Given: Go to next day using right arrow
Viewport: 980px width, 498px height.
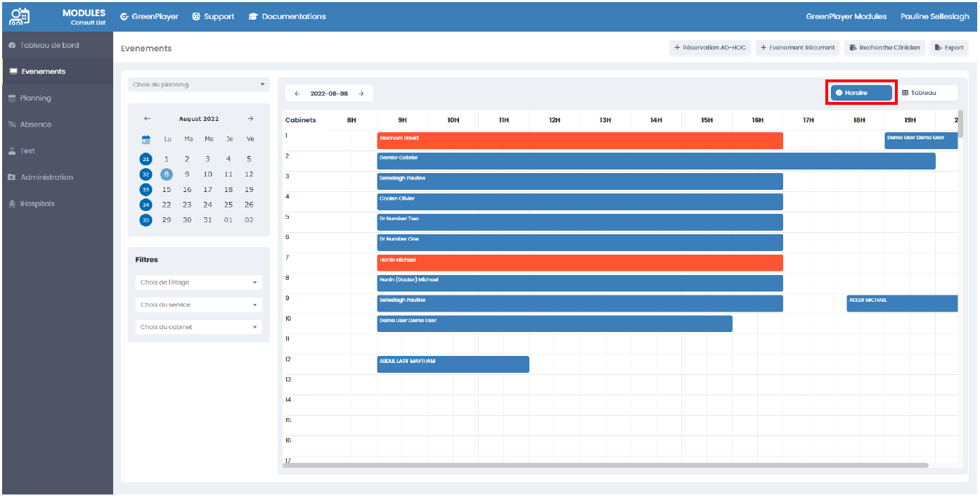Looking at the screenshot, I should [361, 94].
